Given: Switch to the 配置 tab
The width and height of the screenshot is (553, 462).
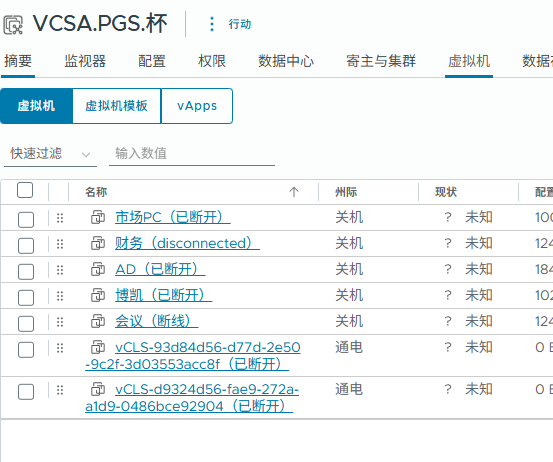Looking at the screenshot, I should click(x=152, y=61).
